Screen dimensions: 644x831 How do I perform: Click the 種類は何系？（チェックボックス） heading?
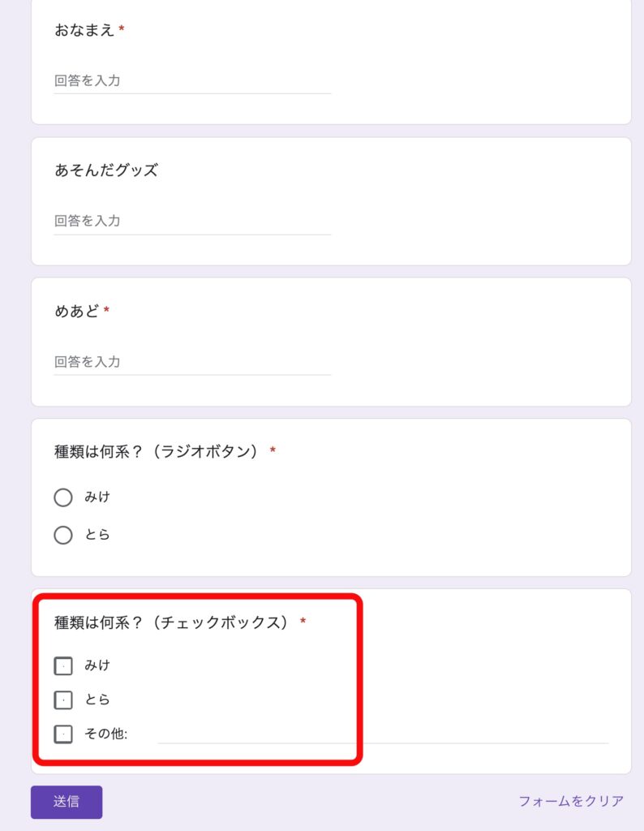pyautogui.click(x=172, y=622)
